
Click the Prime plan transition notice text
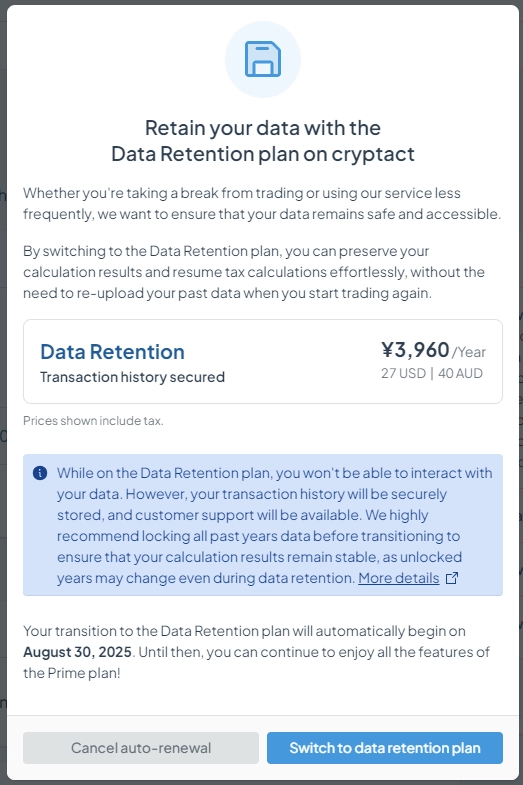coord(256,652)
